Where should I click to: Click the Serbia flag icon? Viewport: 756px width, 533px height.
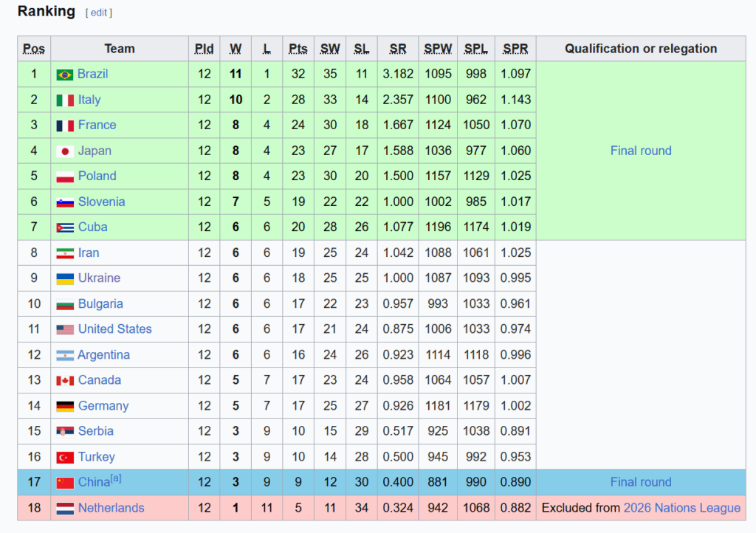65,432
